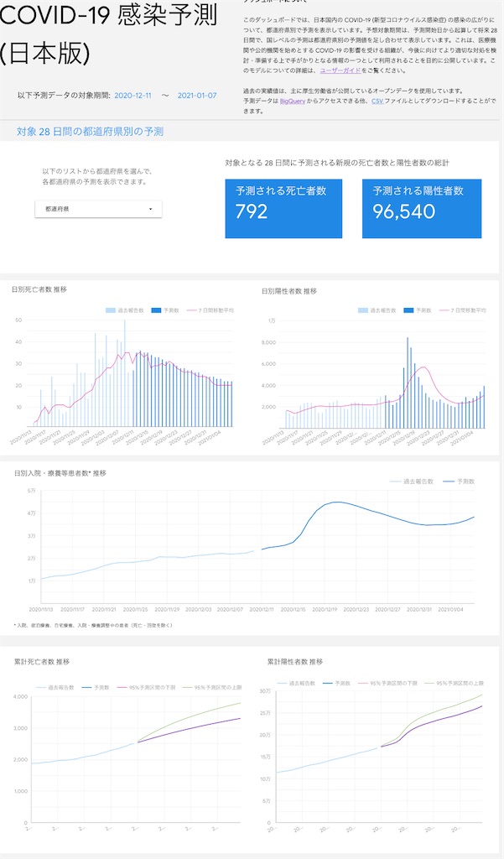Click 95%予測区間の下限 legend in 累計死亡者数 chart
This screenshot has height=859, width=504.
tap(146, 688)
